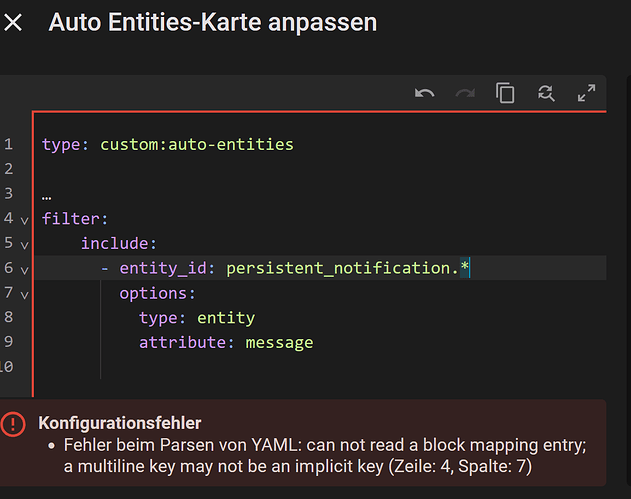The height and width of the screenshot is (499, 631).
Task: Click the ellipsis text on line 3
Action: 46,197
